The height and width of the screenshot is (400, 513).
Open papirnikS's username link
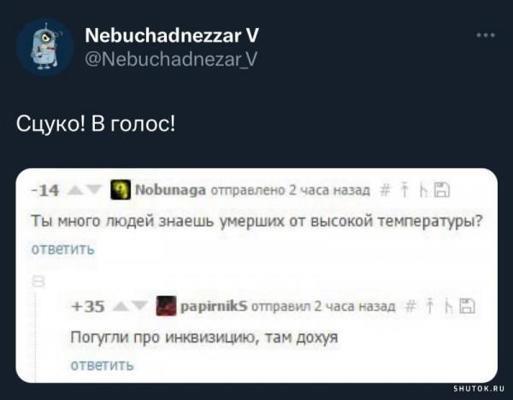(214, 306)
